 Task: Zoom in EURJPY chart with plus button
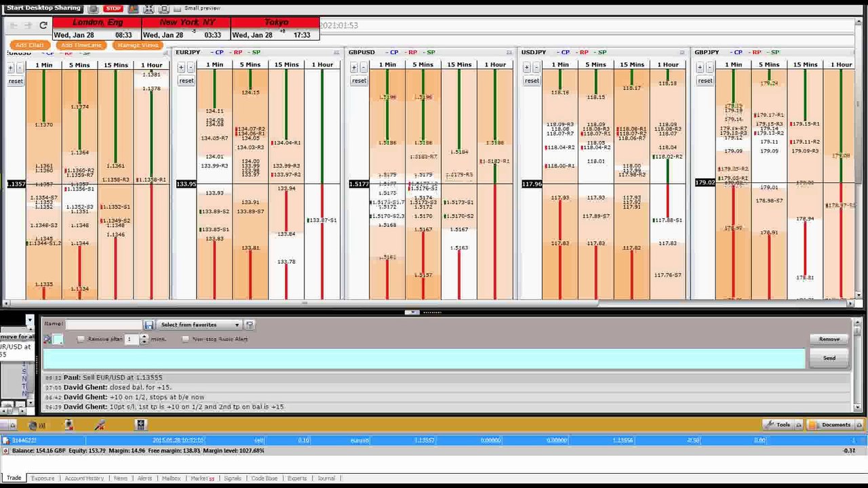tap(181, 67)
